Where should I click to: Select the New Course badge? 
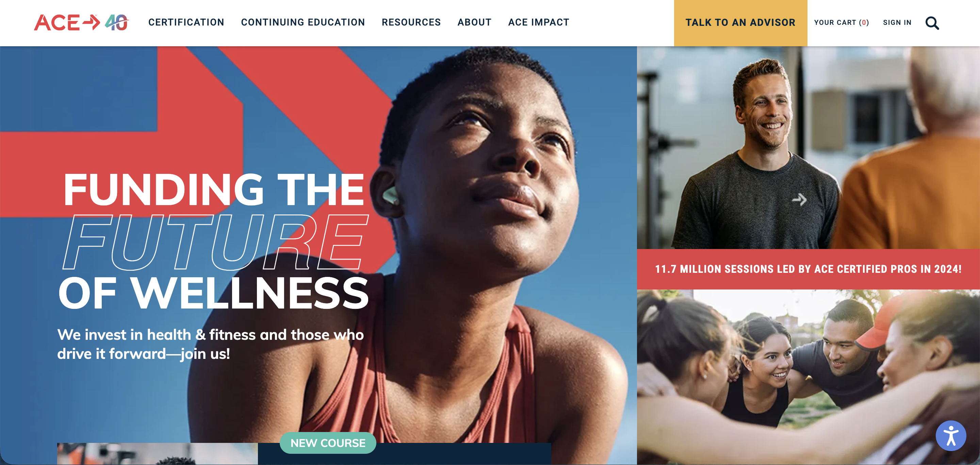click(328, 443)
